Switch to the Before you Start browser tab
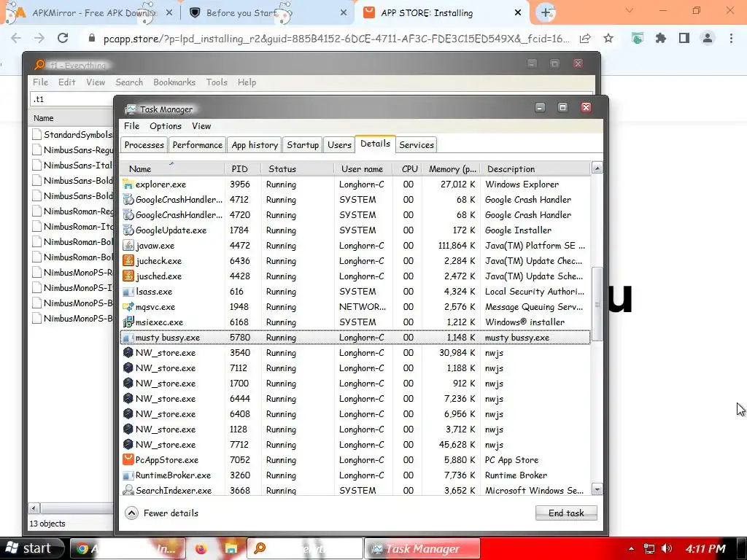The width and height of the screenshot is (747, 560). (267, 13)
